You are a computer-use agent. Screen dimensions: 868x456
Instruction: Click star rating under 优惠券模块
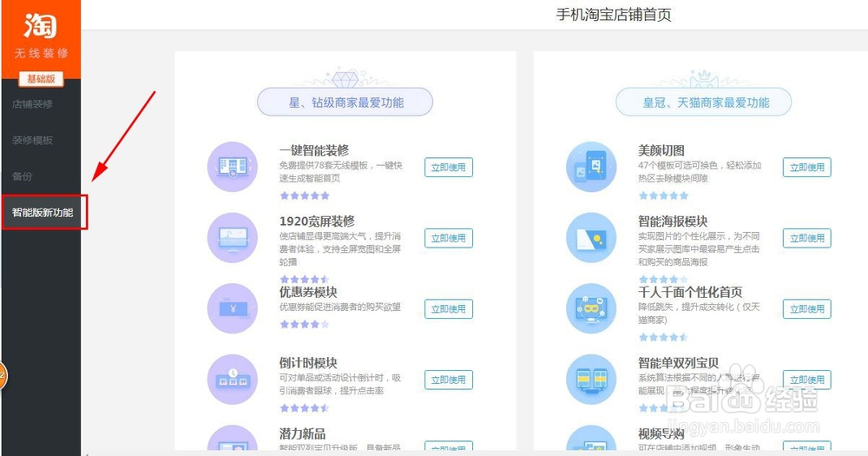coord(305,324)
